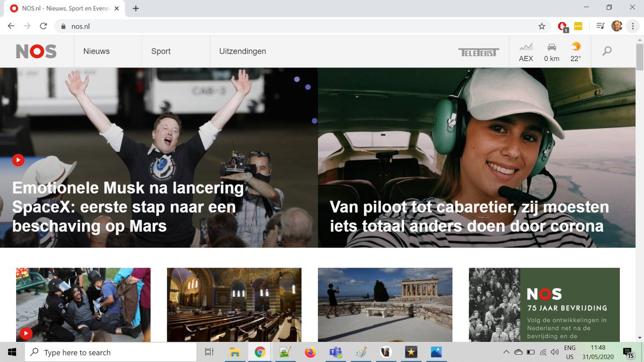Viewport: 644px width, 362px height.
Task: Bookmark this page with the star icon
Action: pos(541,26)
